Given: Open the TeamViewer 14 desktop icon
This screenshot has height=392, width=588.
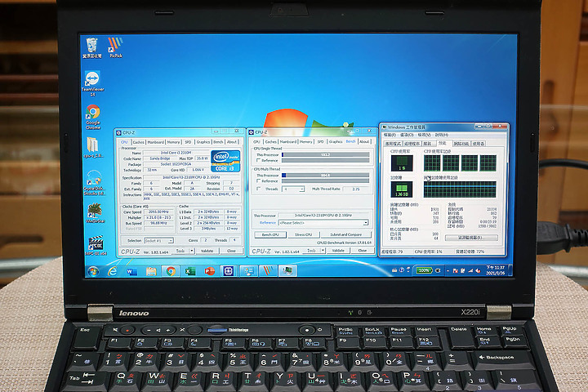Looking at the screenshot, I should pyautogui.click(x=92, y=83).
